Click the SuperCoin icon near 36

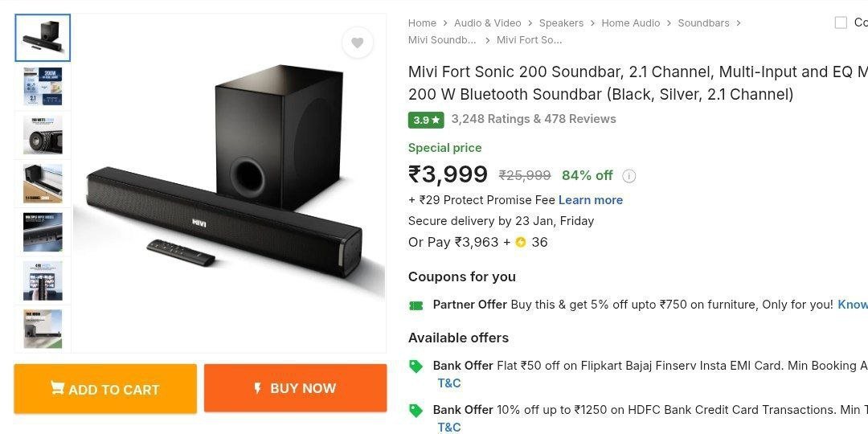click(x=521, y=242)
